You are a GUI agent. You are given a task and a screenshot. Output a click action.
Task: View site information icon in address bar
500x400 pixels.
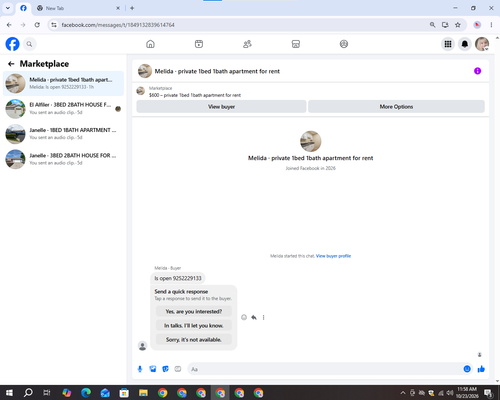click(x=54, y=25)
